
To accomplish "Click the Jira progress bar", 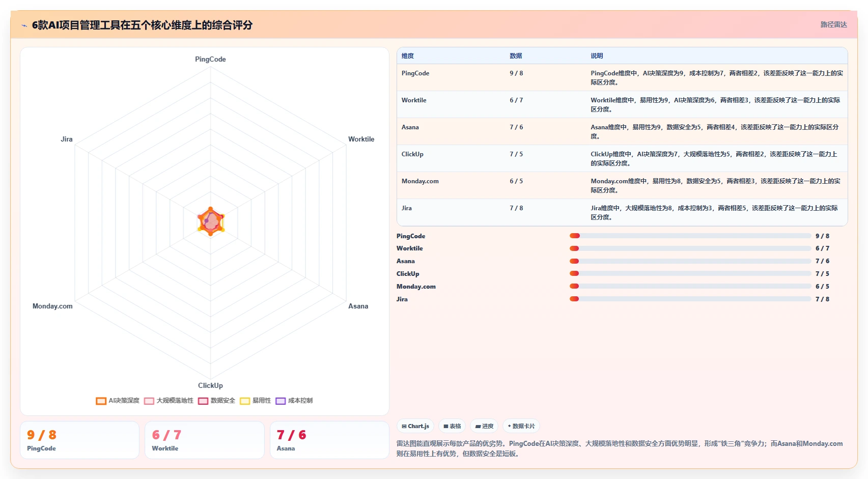I will point(690,299).
